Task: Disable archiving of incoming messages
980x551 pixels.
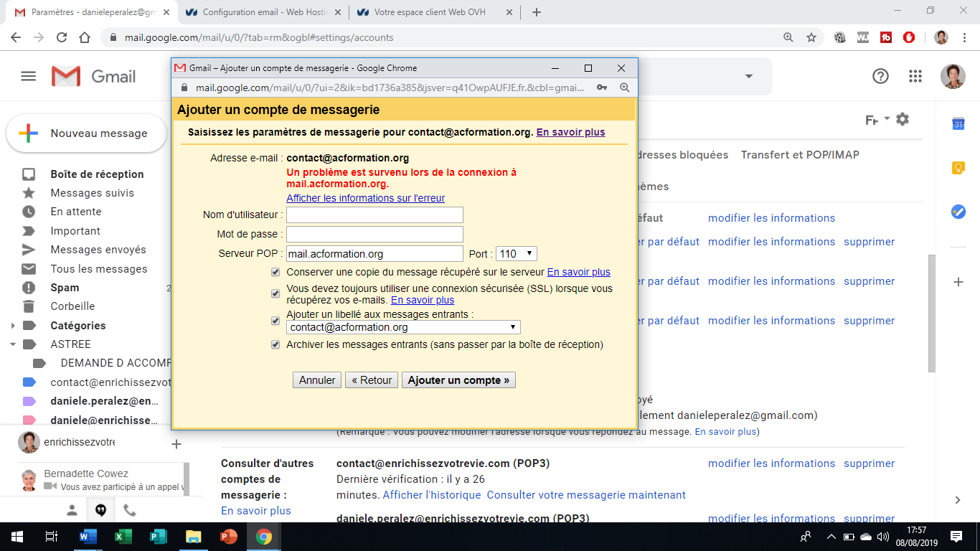Action: 275,344
